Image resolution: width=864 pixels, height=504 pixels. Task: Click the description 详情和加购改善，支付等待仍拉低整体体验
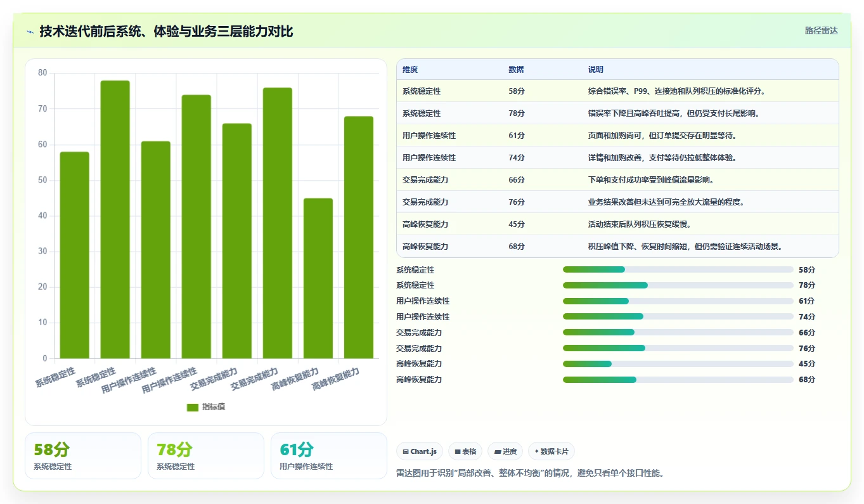662,158
